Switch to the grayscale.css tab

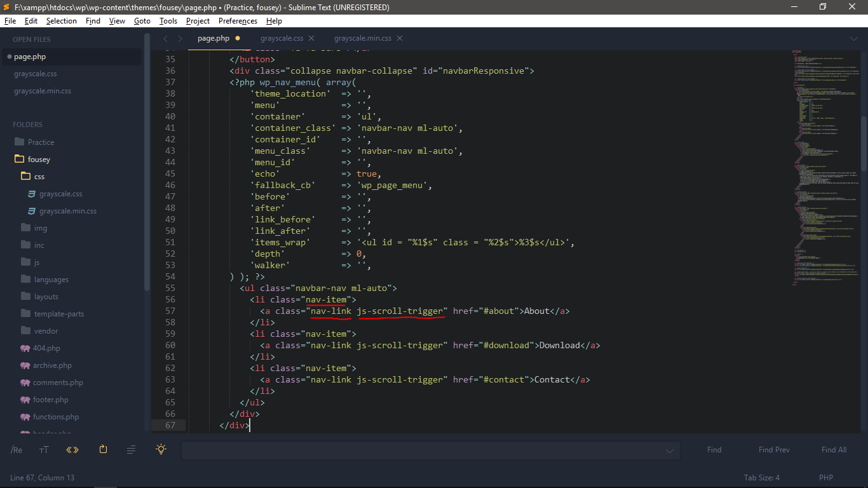pyautogui.click(x=281, y=39)
